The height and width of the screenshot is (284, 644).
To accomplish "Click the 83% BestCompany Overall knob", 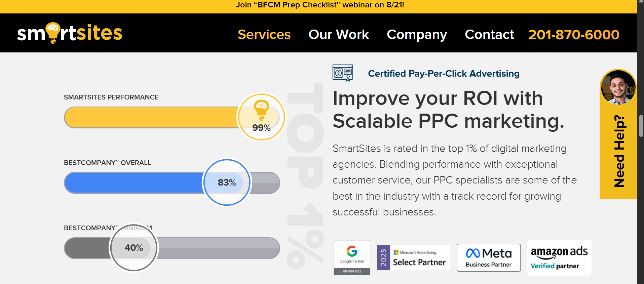I will click(227, 182).
